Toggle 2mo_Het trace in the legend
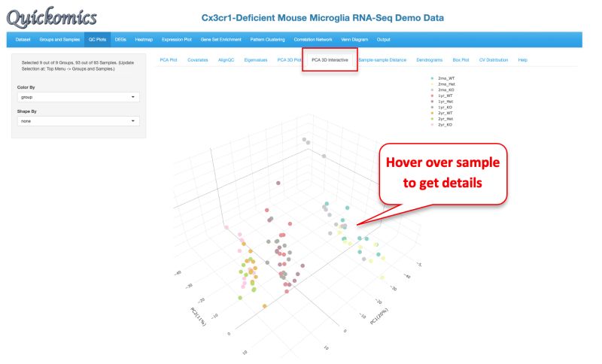 [x=442, y=84]
